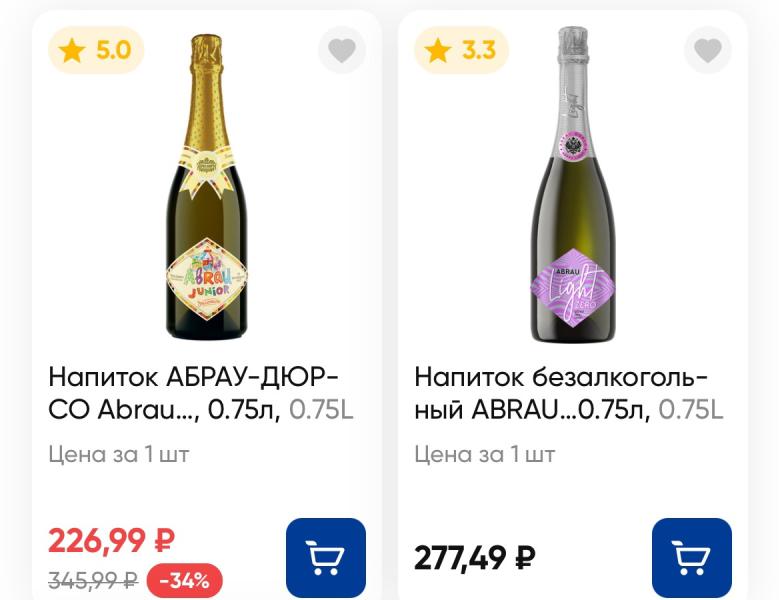This screenshot has height=600, width=779.
Task: Click 'Цена за 1 шт' under the безалкогольный drink title
Action: 485,455
